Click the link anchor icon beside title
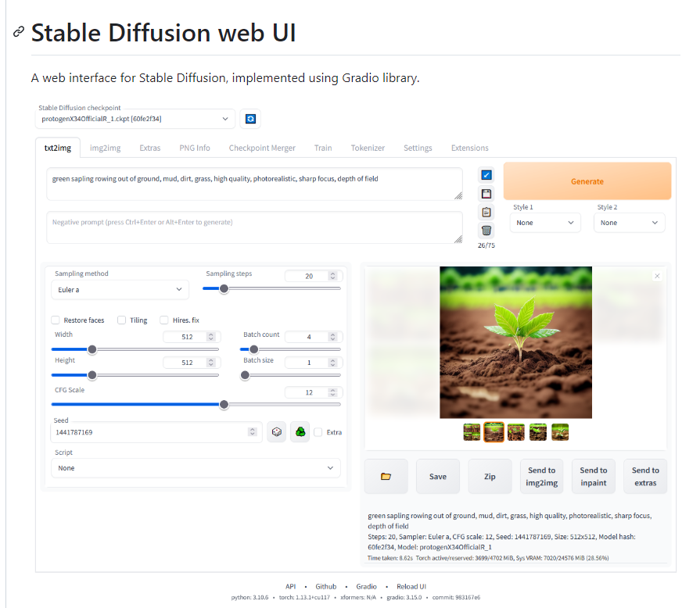700x608 pixels. pos(18,32)
